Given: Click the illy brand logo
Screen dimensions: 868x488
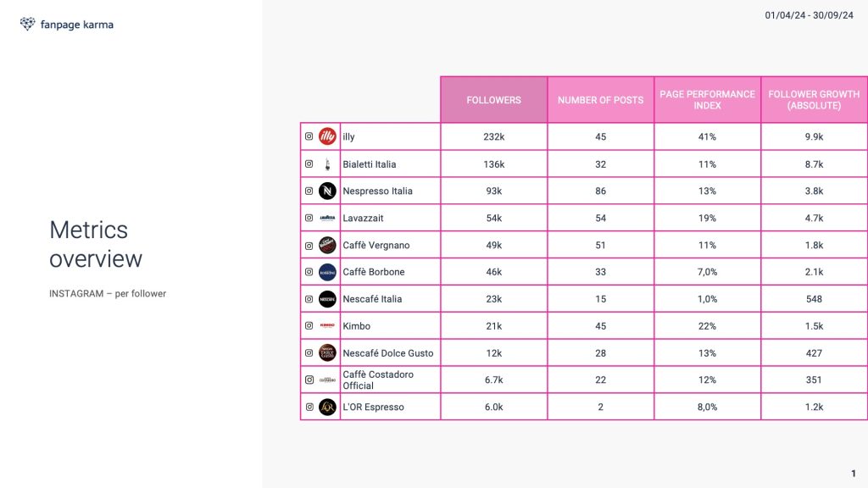Looking at the screenshot, I should (x=327, y=136).
